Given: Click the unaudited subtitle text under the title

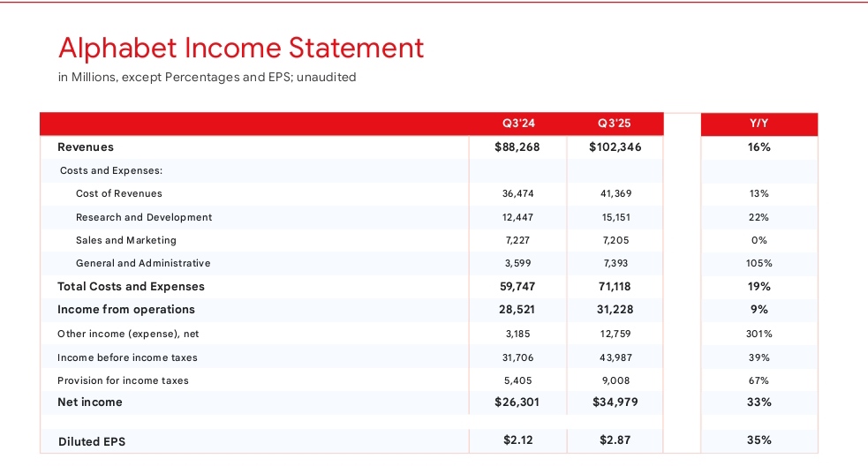Looking at the screenshot, I should click(x=207, y=78).
